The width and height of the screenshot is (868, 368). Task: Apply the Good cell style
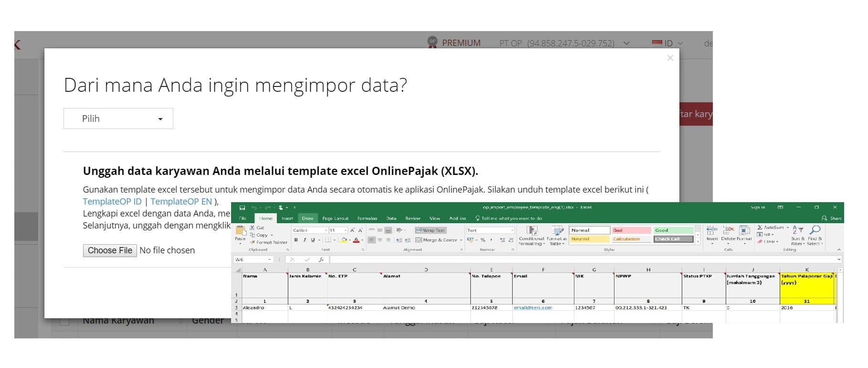pyautogui.click(x=674, y=230)
